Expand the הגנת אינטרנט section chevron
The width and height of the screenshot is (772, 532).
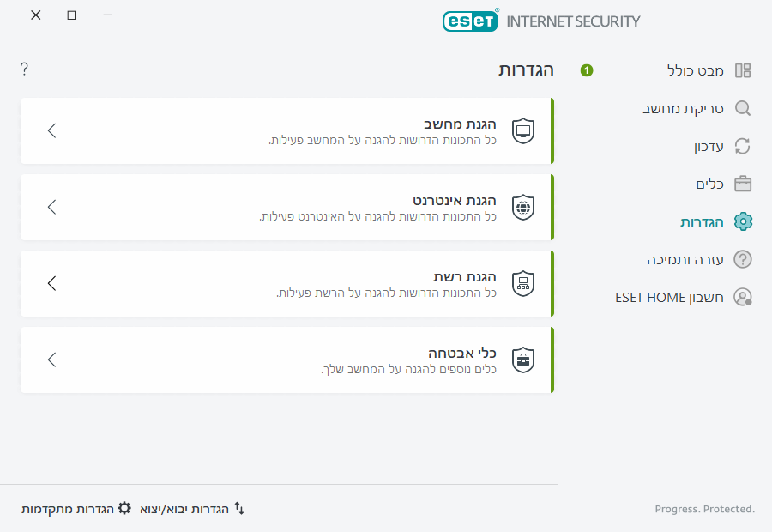(x=52, y=207)
